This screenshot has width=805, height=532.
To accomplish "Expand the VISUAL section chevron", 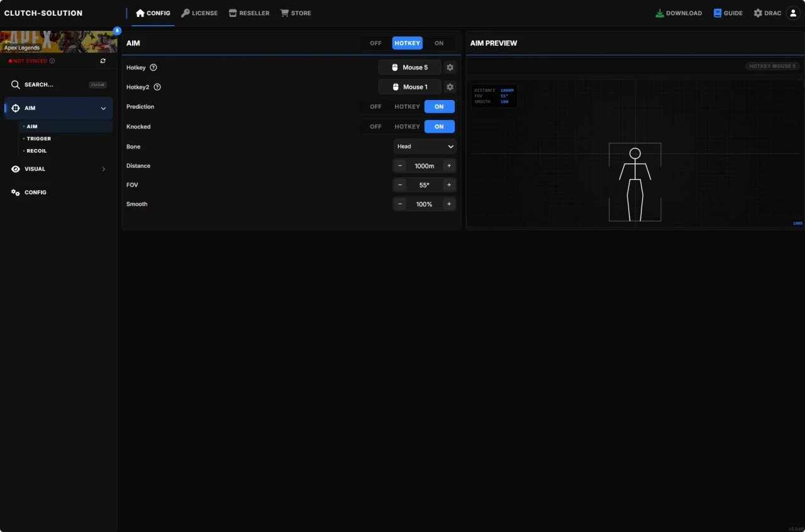I will [x=103, y=169].
